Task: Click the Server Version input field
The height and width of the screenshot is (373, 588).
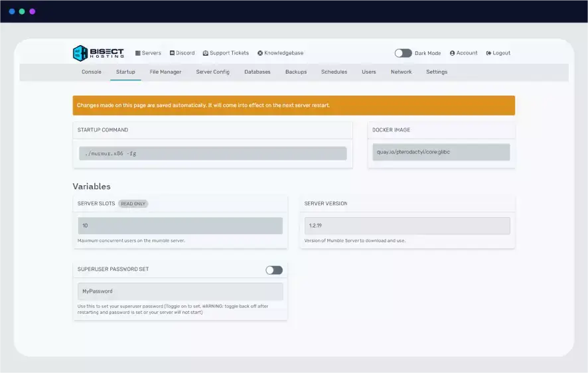Action: pos(407,226)
